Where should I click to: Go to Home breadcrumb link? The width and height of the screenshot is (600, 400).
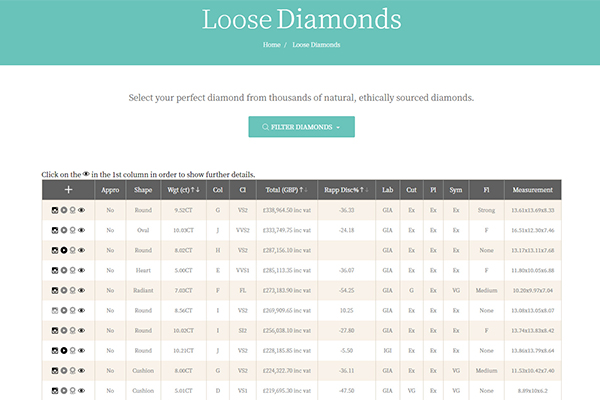(x=272, y=45)
